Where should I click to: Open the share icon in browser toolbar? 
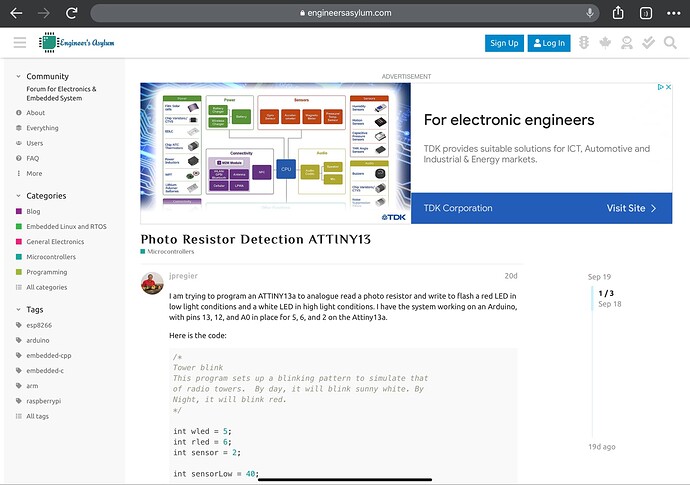(618, 13)
